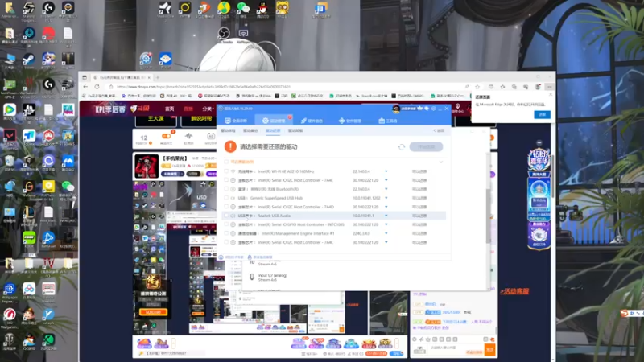This screenshot has height=362, width=644.
Task: Click the speaker icon on Realtek USB Audio row
Action: 233,216
